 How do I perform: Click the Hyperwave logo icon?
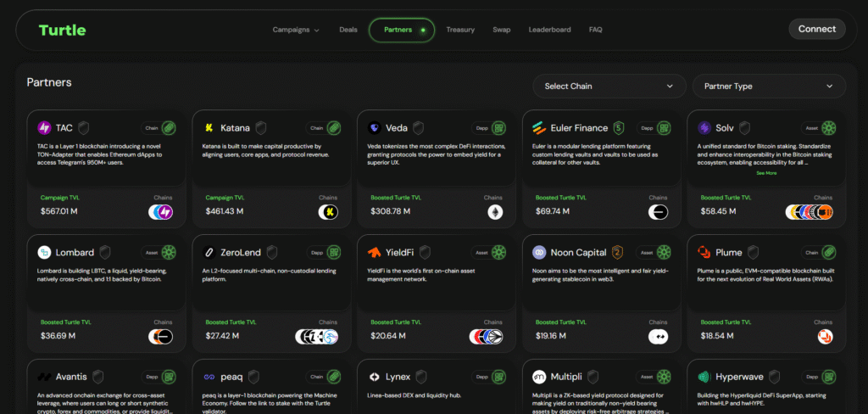point(704,377)
